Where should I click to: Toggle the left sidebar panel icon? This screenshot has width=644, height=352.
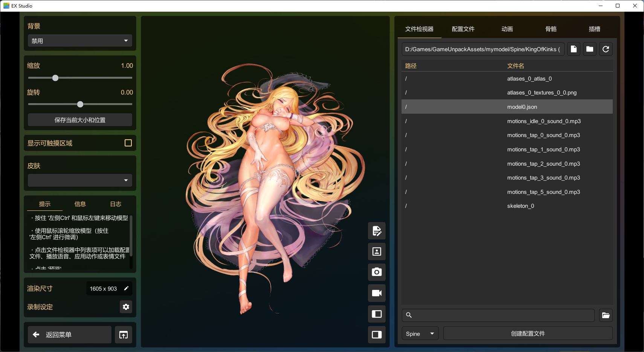pos(377,314)
